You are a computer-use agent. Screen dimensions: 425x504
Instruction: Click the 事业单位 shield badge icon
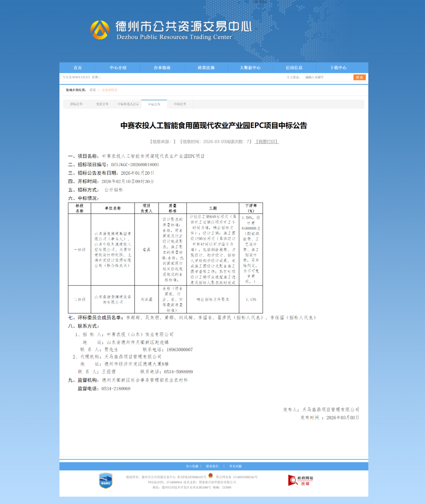(x=106, y=480)
